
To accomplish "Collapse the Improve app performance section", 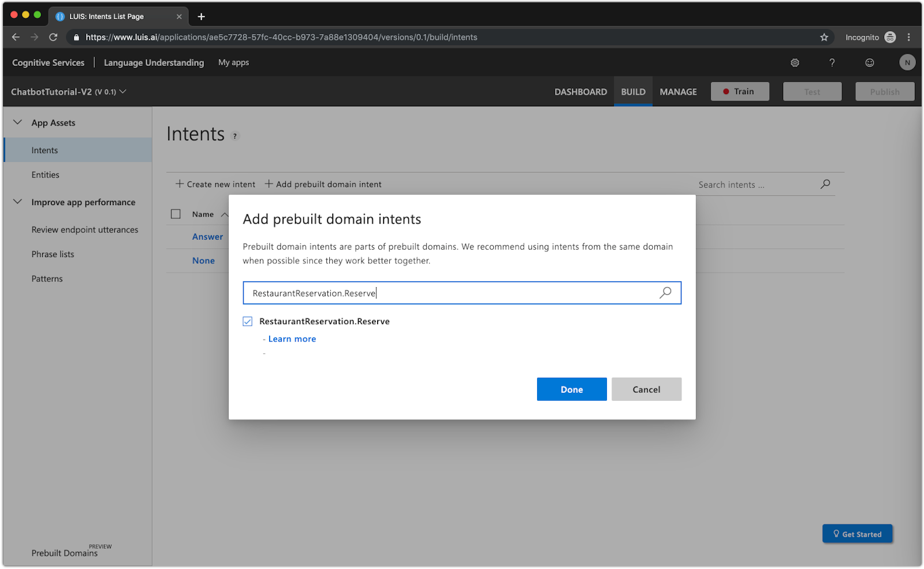I will (17, 202).
